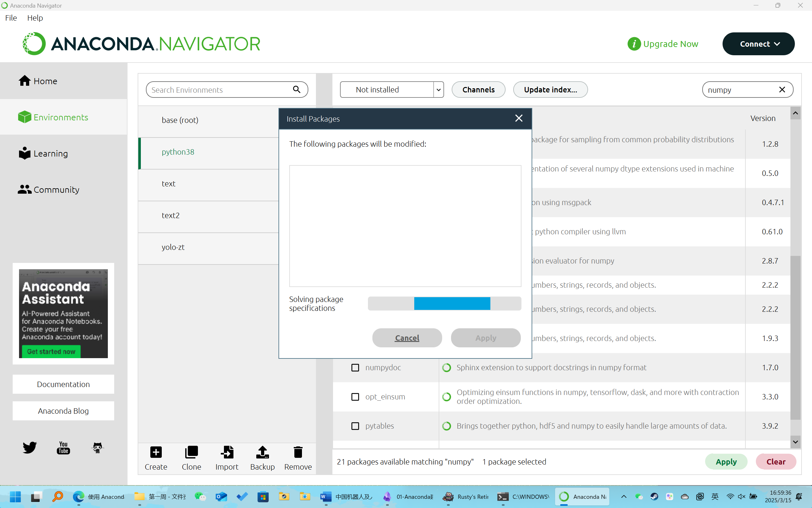
Task: Click the package list scrollbar thumb
Action: click(x=796, y=338)
